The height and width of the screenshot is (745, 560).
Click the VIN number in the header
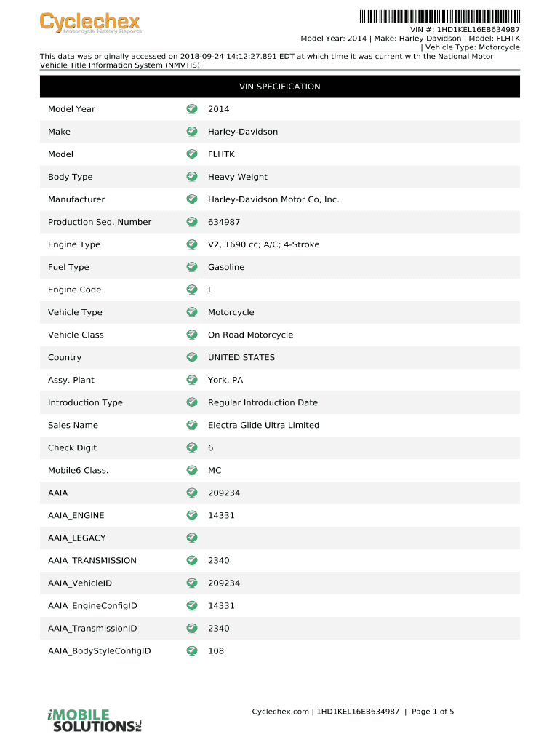[x=477, y=29]
